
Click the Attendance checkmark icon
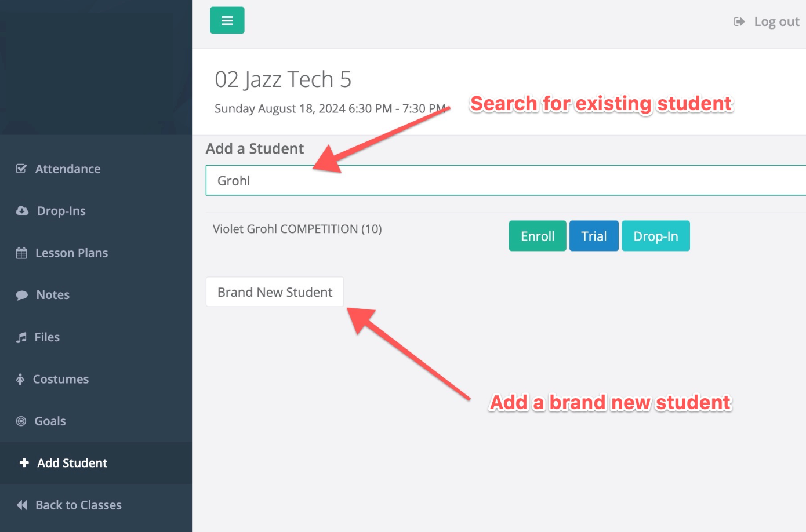point(21,169)
